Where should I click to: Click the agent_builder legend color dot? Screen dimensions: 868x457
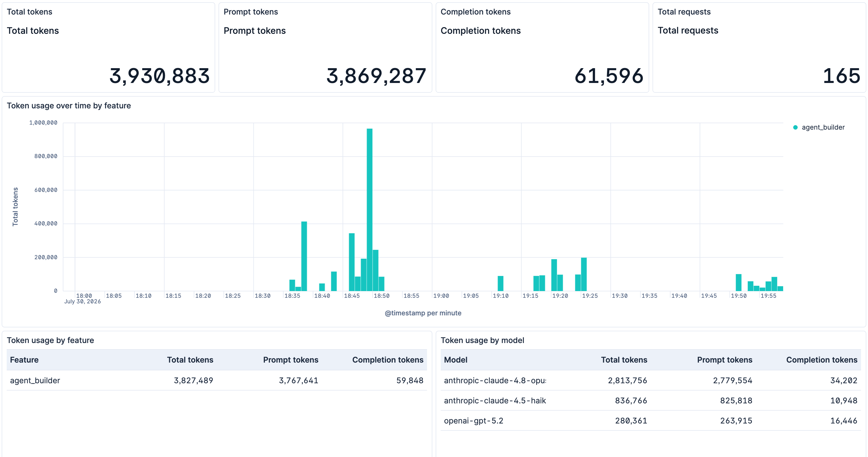coord(795,127)
